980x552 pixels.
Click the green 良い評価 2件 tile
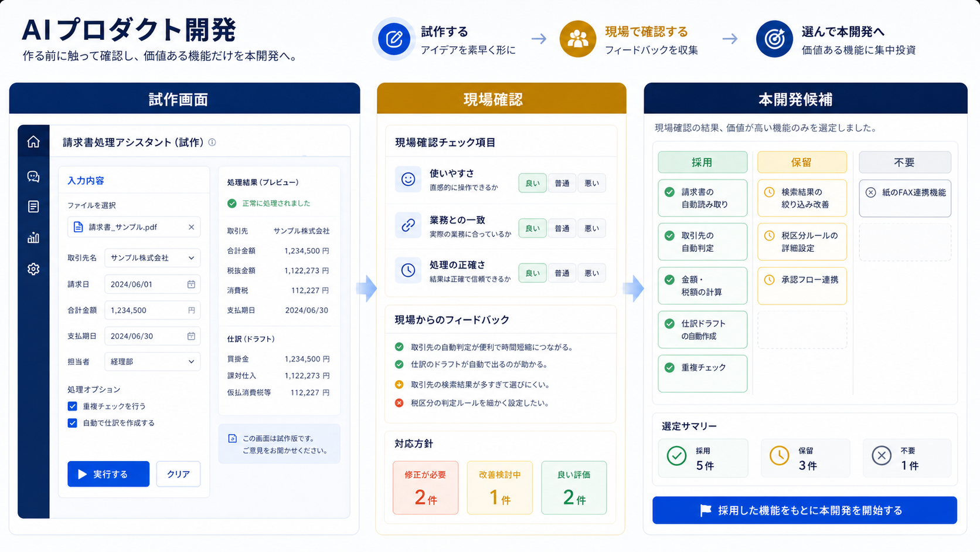coord(574,488)
